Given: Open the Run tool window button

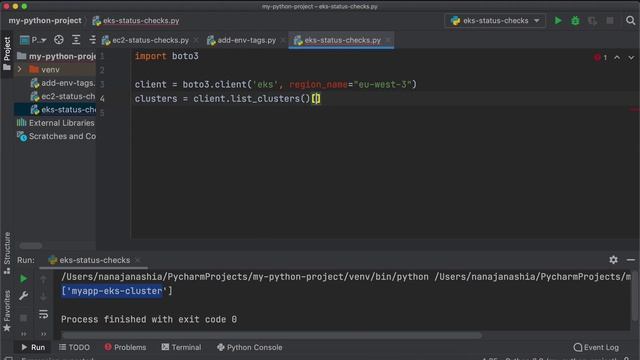Looking at the screenshot, I should 33,347.
